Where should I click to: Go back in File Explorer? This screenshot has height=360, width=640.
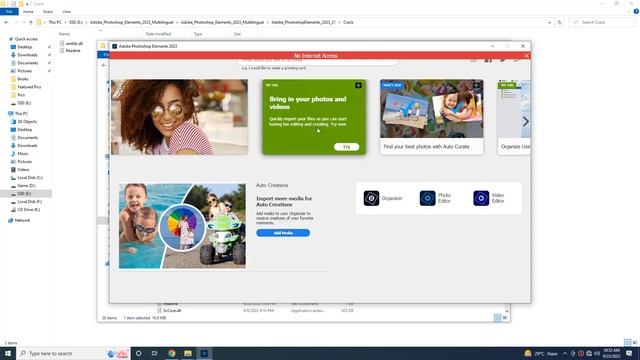coord(6,22)
